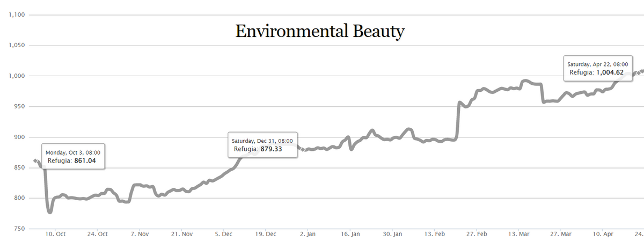The width and height of the screenshot is (644, 241).
Task: Click the 1,100 y-axis label
Action: (x=17, y=15)
